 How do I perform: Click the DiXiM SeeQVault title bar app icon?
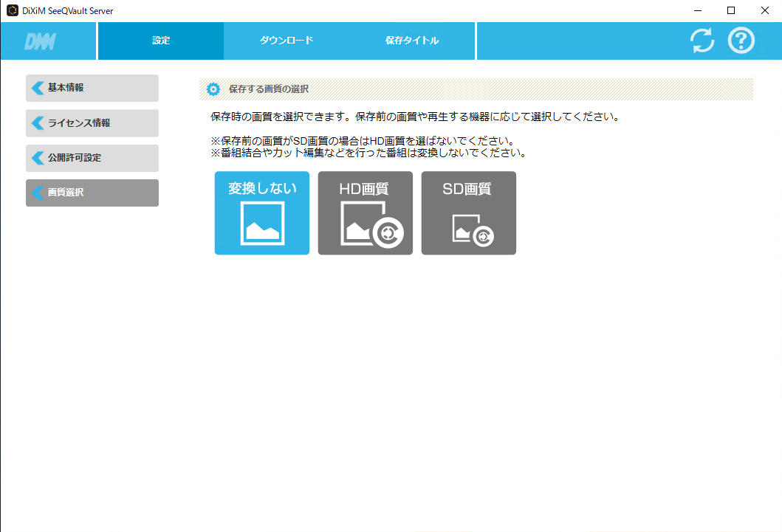[12, 10]
